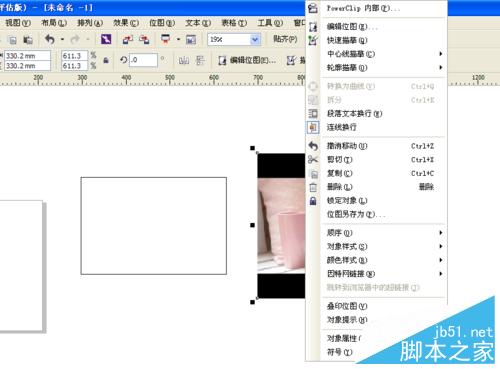500x369 pixels.
Task: Open the 排列(A) menu
Action: click(x=90, y=23)
